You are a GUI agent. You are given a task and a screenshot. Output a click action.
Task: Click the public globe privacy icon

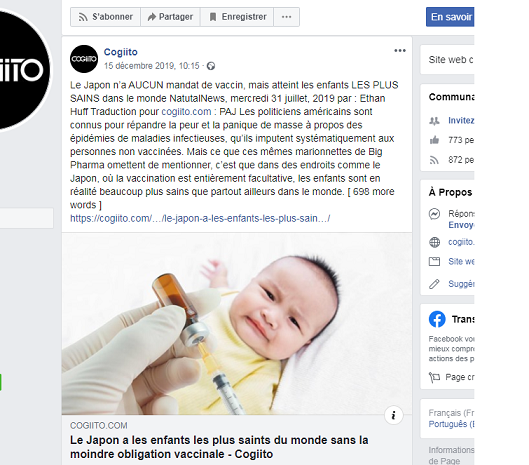point(211,66)
